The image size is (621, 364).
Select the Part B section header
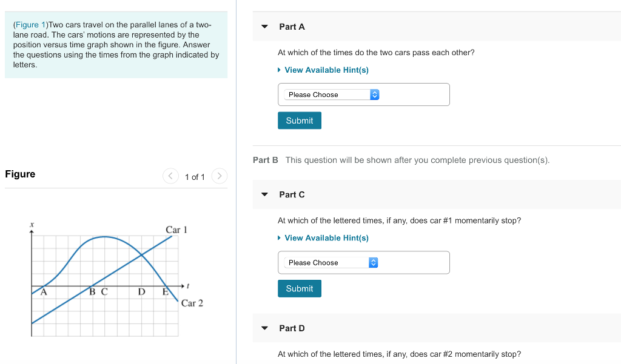[265, 160]
